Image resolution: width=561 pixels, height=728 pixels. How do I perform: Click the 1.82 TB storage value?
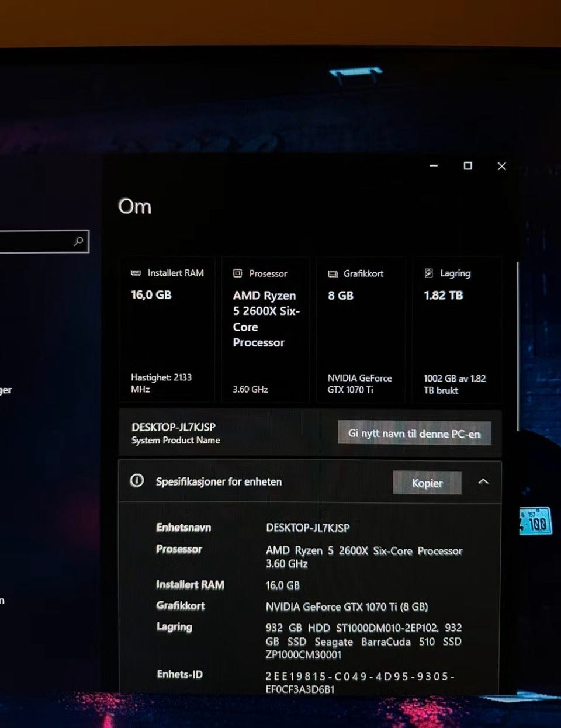click(x=444, y=296)
